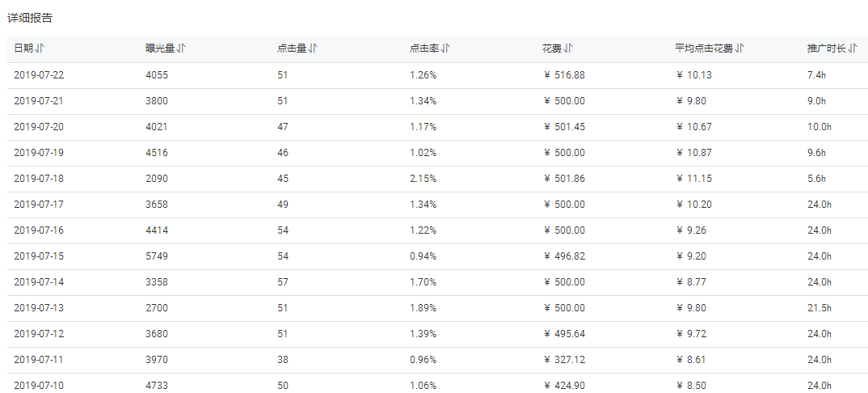Click sort icon beside 平均点击花费
The image size is (868, 393).
click(739, 49)
